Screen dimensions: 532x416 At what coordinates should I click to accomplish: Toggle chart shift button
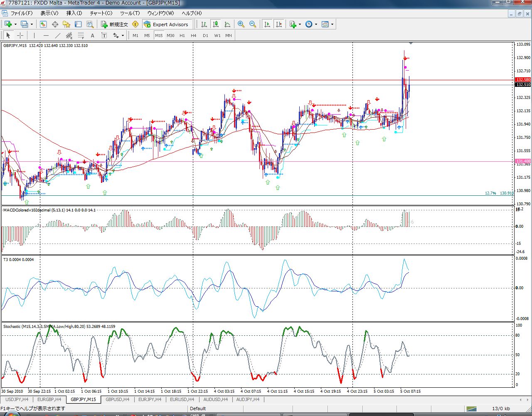click(279, 25)
